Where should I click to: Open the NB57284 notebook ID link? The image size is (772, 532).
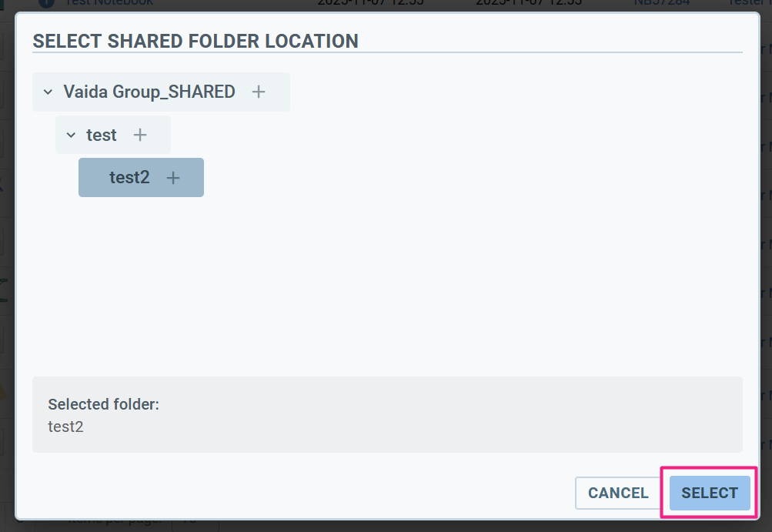661,3
